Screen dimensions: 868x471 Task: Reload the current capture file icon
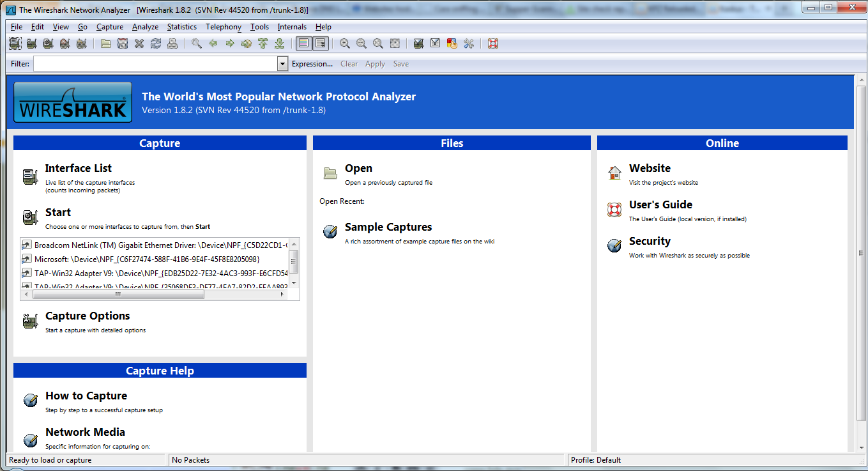(x=156, y=43)
